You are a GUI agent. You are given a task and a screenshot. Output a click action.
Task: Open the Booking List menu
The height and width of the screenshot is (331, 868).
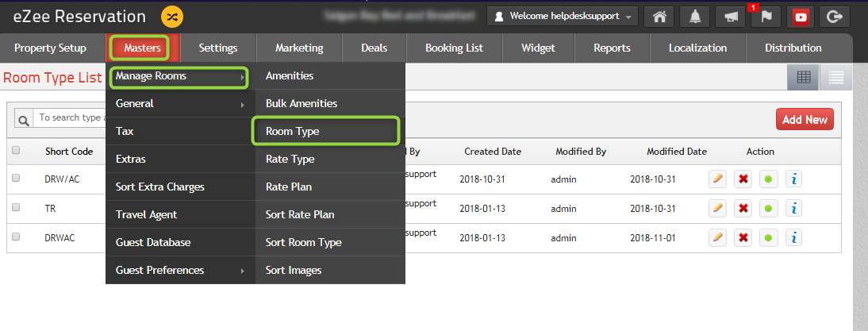[x=454, y=48]
